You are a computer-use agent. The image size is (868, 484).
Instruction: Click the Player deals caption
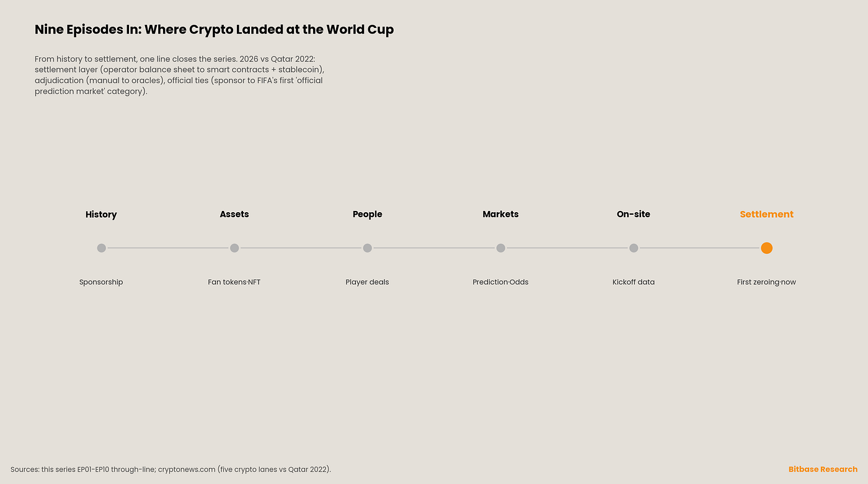[x=367, y=282]
